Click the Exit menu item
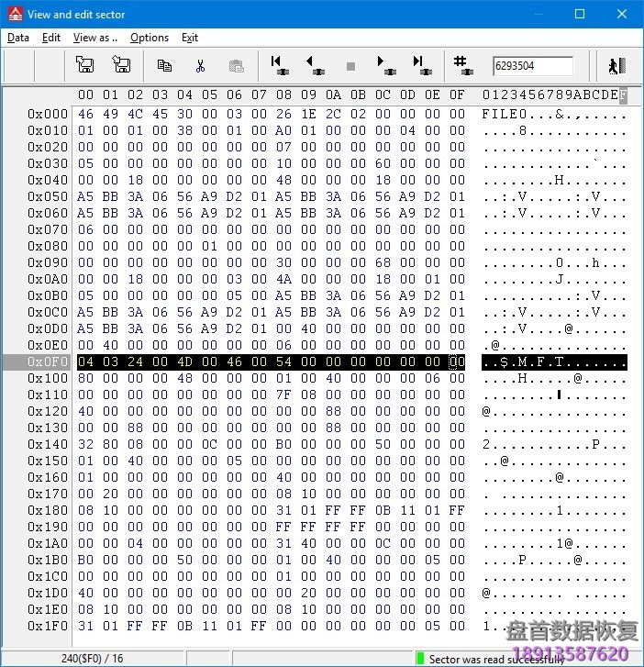Screen dimensions: 644x667 pos(190,38)
